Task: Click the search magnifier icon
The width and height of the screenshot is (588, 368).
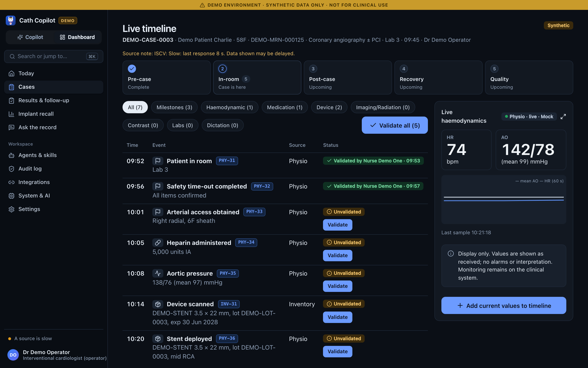Action: 12,56
